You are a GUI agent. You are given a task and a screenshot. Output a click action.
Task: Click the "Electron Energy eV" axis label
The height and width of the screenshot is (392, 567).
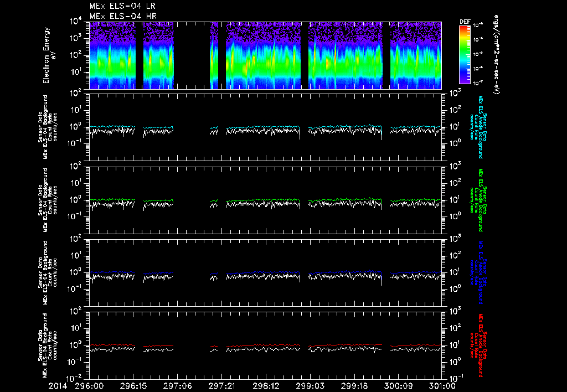coord(49,55)
